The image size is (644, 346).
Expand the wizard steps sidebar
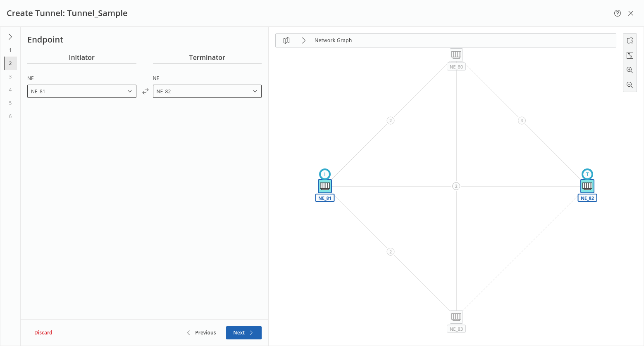[x=10, y=37]
